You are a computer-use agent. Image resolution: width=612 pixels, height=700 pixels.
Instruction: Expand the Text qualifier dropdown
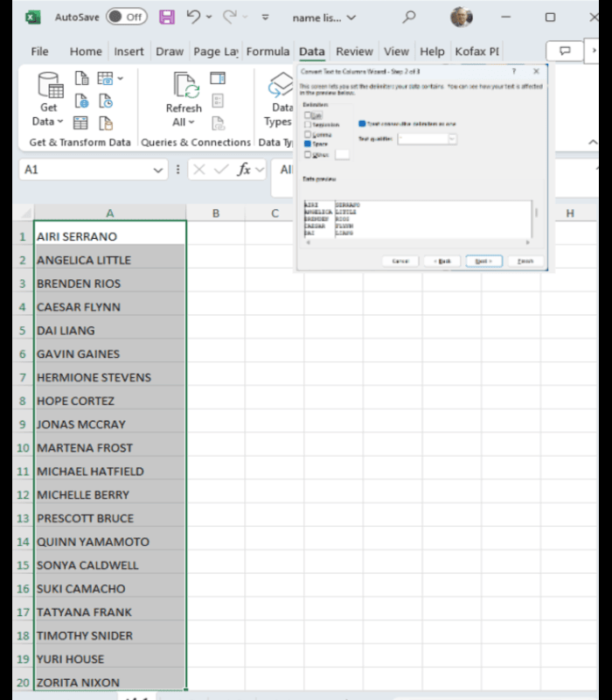click(x=452, y=138)
